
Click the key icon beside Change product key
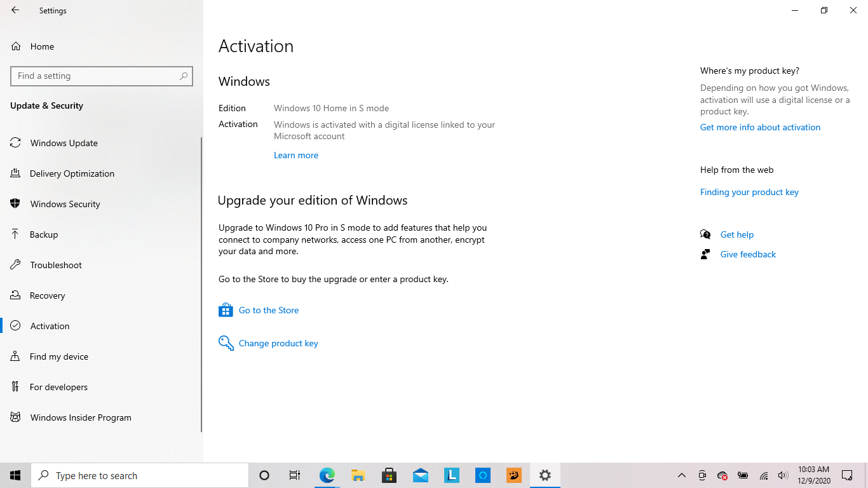coord(226,343)
